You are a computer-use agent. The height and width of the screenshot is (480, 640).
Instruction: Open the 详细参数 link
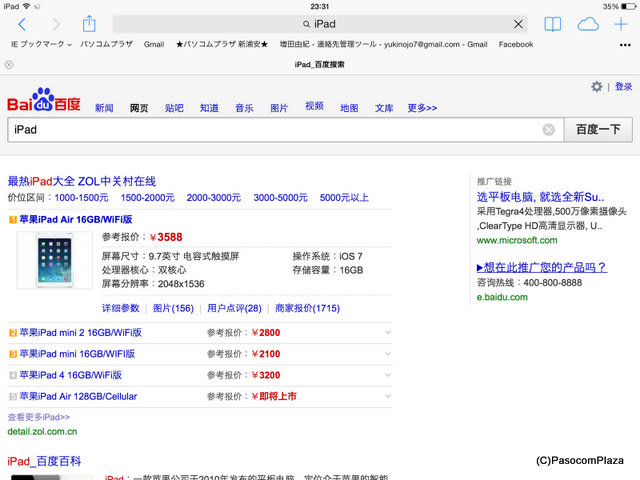click(121, 308)
